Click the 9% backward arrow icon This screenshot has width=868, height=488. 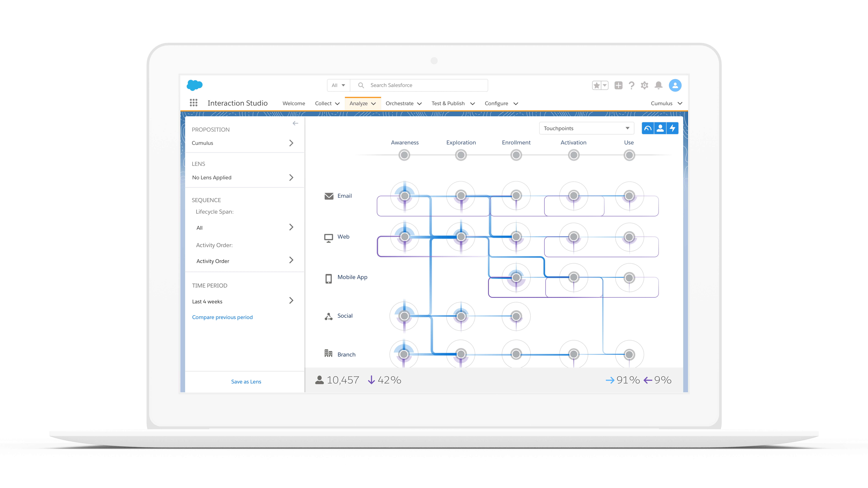[648, 380]
